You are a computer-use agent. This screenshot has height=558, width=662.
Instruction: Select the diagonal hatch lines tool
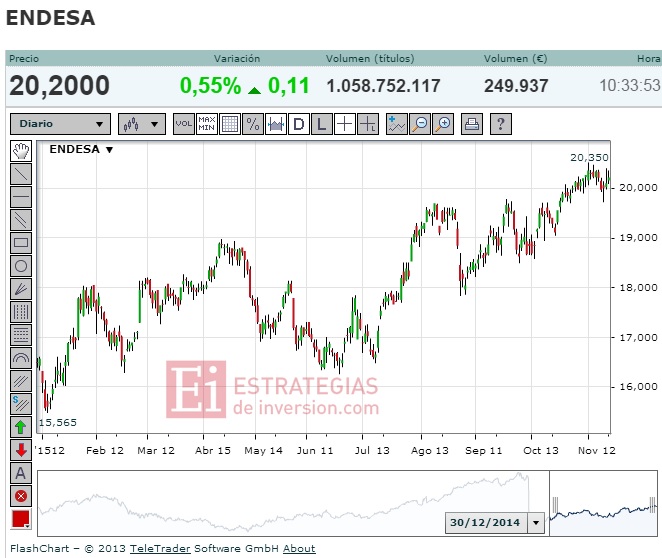(x=21, y=381)
